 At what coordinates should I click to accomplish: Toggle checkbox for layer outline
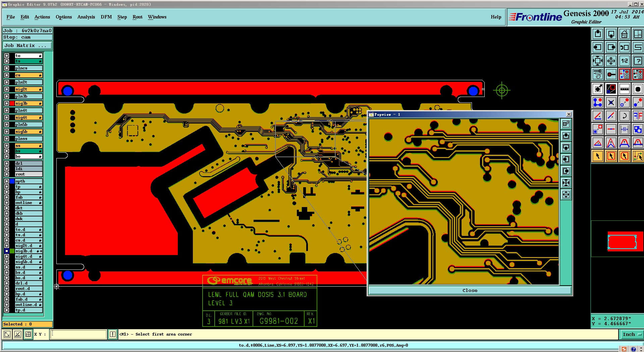7,203
